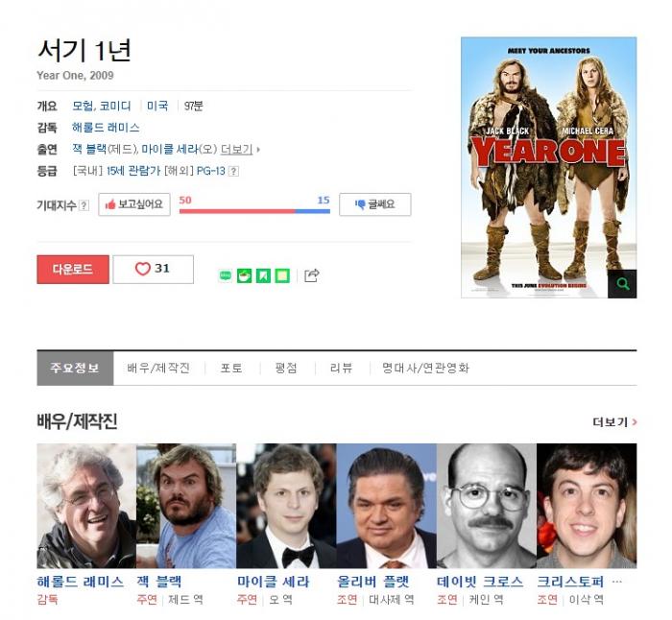This screenshot has width=672, height=620.
Task: Open the 평점 tab
Action: pyautogui.click(x=286, y=368)
